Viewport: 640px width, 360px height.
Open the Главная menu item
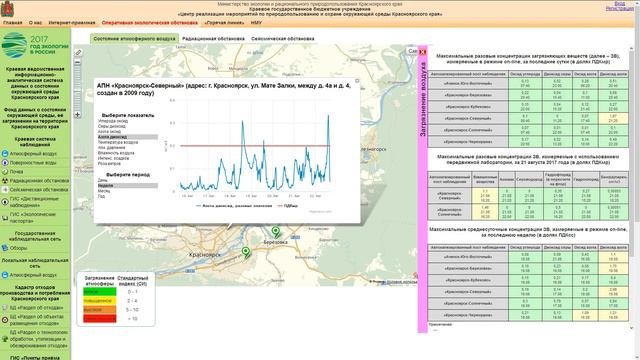(x=13, y=23)
